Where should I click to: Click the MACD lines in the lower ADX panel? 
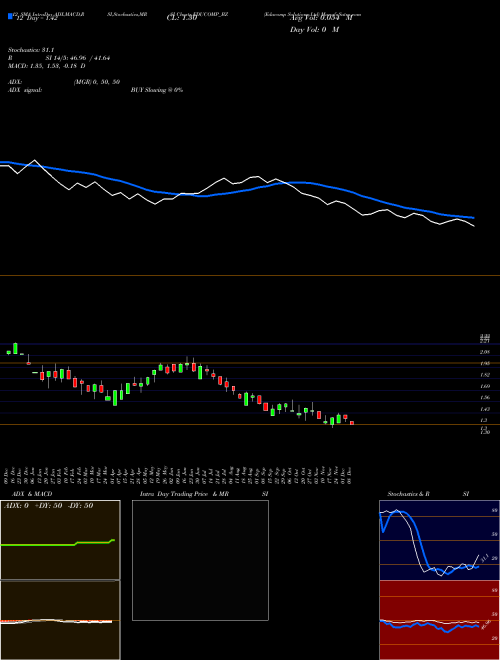(x=56, y=621)
